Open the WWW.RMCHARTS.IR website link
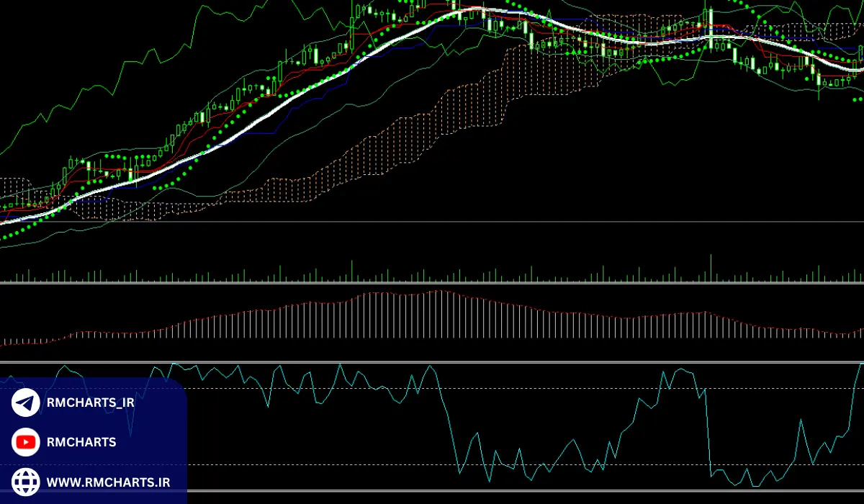The image size is (864, 504). pos(108,481)
